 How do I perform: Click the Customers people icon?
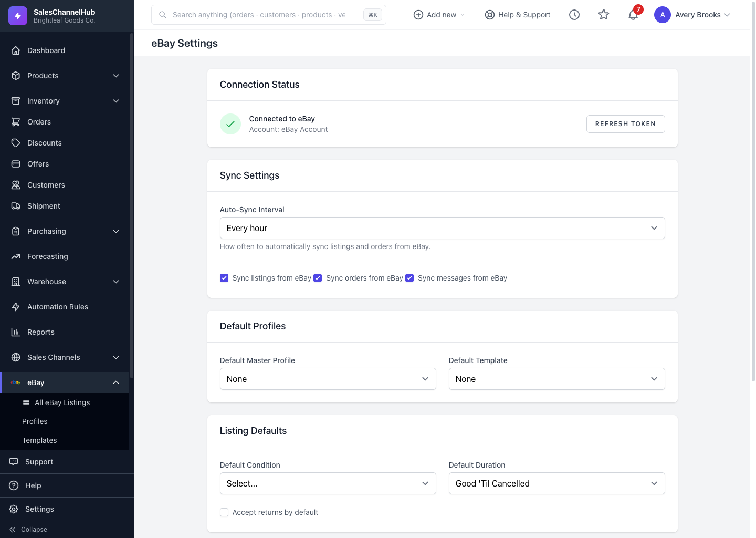16,185
